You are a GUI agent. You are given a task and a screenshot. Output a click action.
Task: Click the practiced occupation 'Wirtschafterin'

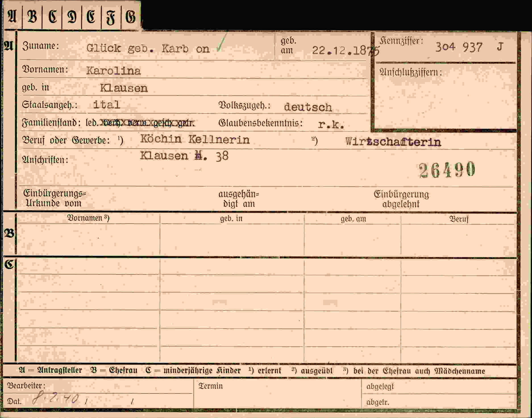tap(393, 142)
